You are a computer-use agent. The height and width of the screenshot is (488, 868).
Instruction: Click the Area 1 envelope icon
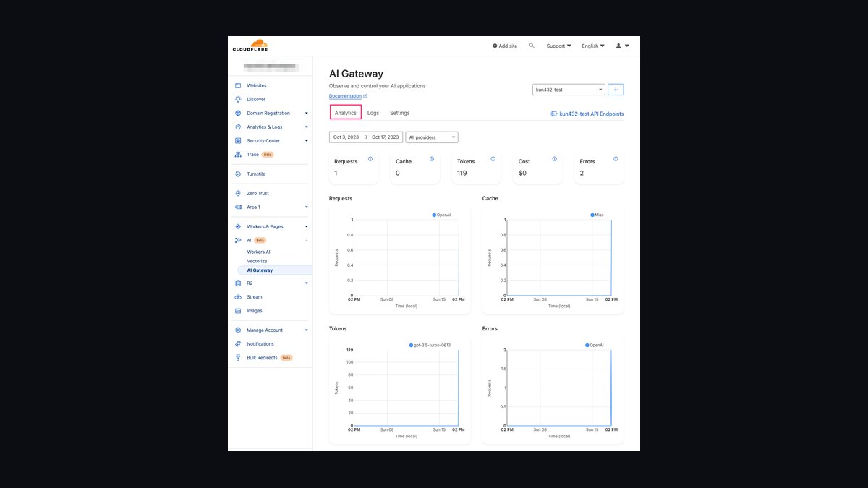pos(238,207)
